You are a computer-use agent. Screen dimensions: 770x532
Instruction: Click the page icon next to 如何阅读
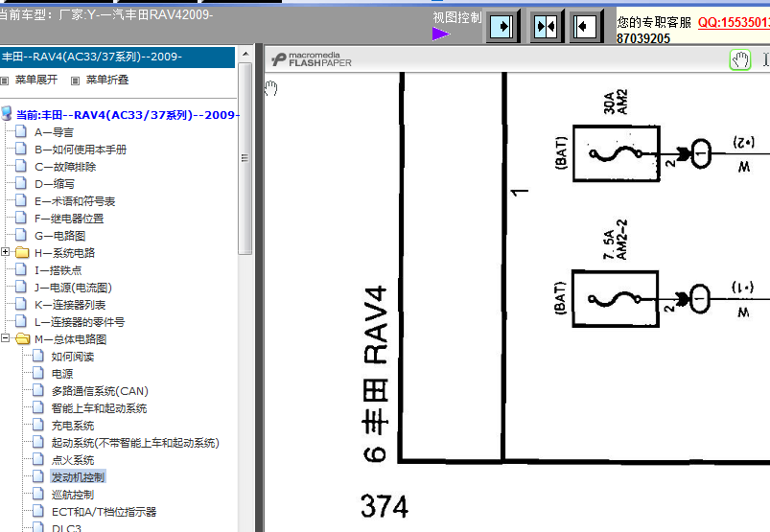[38, 356]
